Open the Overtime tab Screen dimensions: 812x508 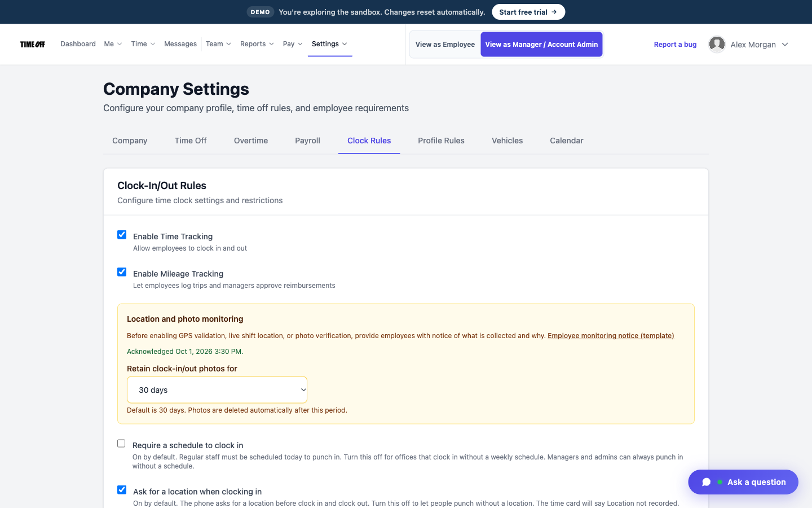(251, 141)
